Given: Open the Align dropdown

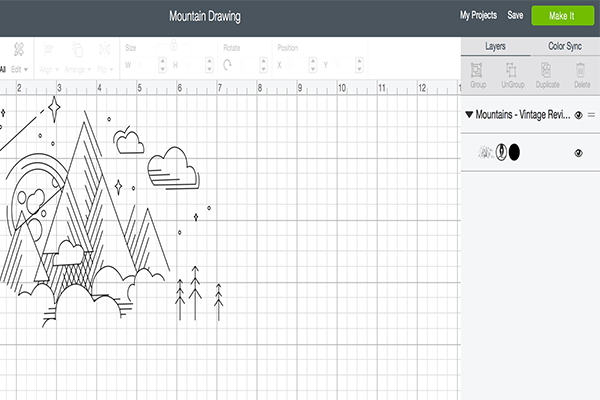Looking at the screenshot, I should [49, 70].
